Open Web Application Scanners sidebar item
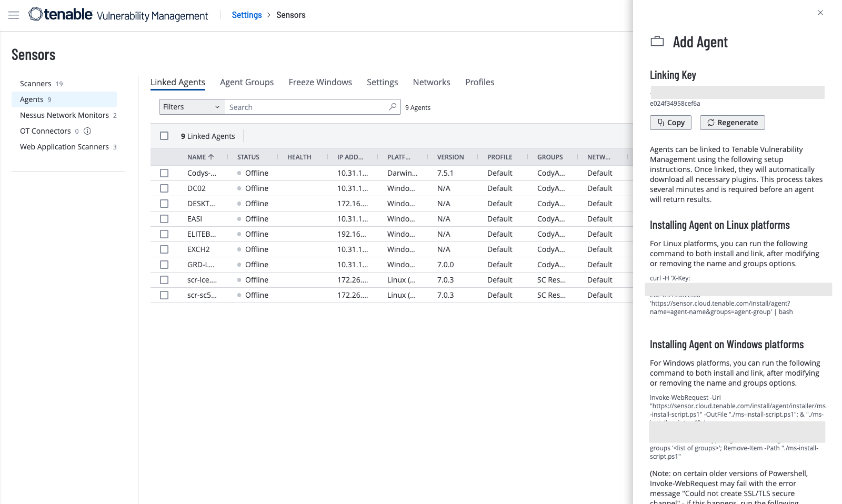The image size is (842, 504). pos(64,147)
